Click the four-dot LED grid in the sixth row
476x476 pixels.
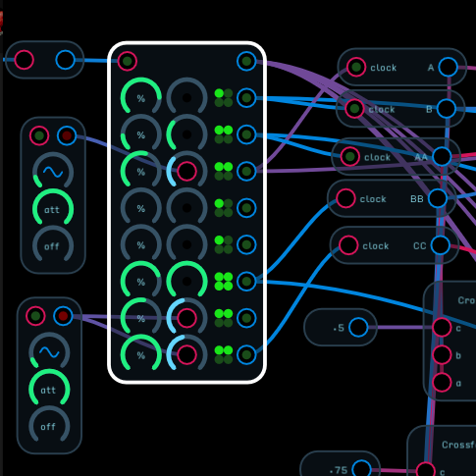pyautogui.click(x=224, y=282)
